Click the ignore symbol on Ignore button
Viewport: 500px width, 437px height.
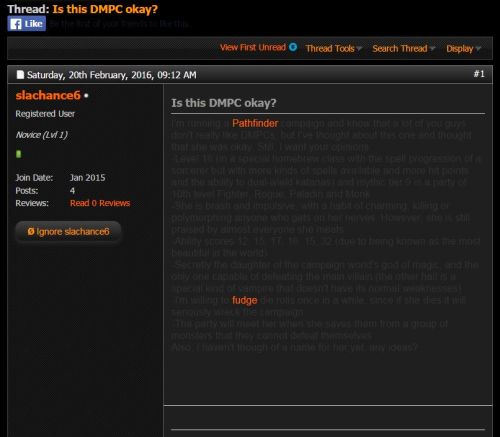pos(31,231)
